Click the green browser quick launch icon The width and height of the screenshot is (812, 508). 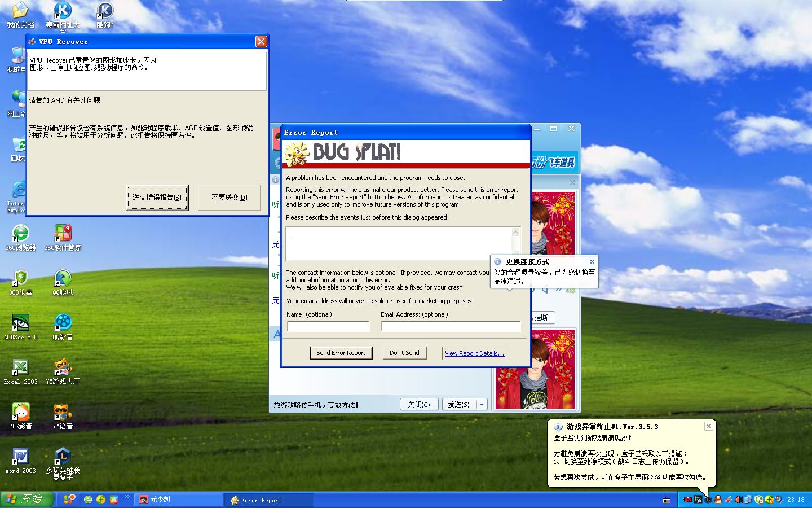88,500
